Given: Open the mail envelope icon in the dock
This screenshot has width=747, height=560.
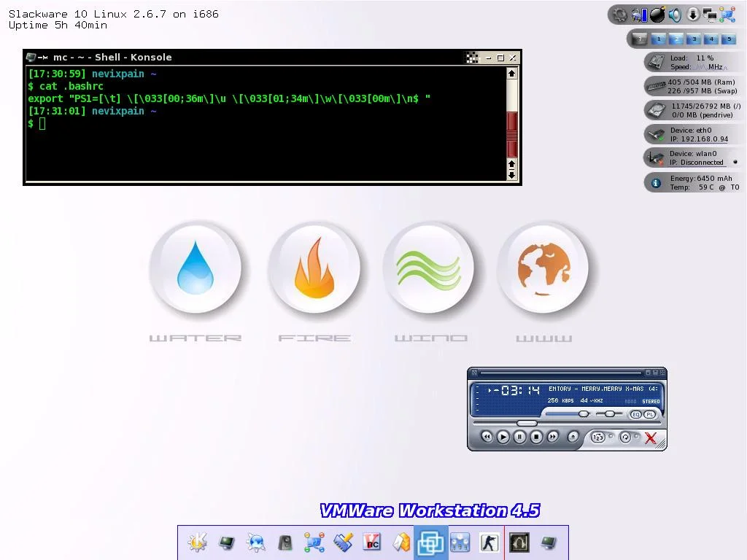Looking at the screenshot, I should [402, 542].
